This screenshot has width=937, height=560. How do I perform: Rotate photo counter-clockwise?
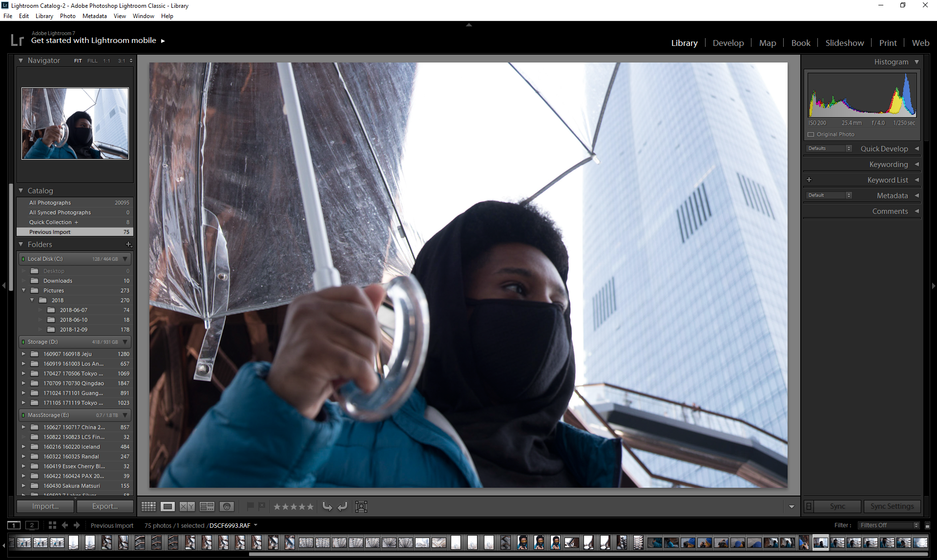tap(327, 507)
